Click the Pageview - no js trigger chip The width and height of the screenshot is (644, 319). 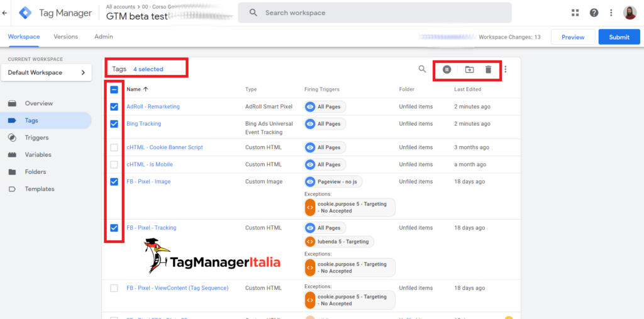pyautogui.click(x=333, y=182)
